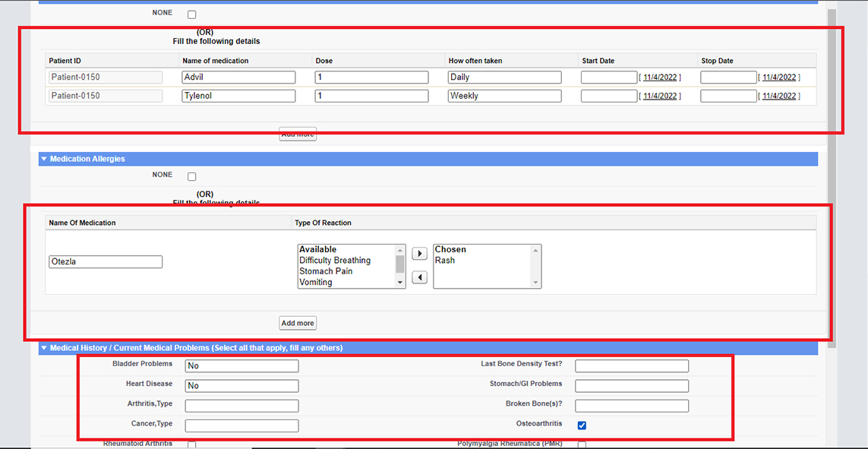Select Vomiting in the Available reactions list
This screenshot has width=868, height=449.
click(316, 283)
